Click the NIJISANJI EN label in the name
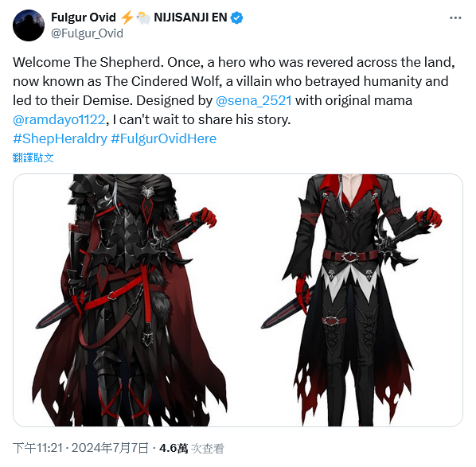The width and height of the screenshot is (476, 467). (190, 18)
